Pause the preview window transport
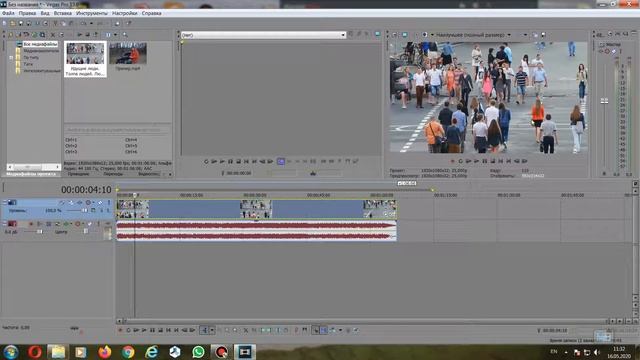The image size is (640, 360). pos(484,161)
